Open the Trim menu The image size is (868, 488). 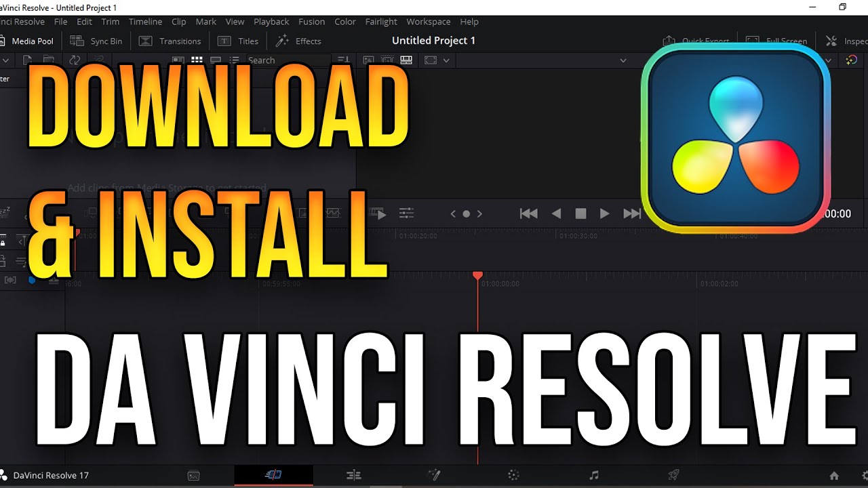click(110, 22)
